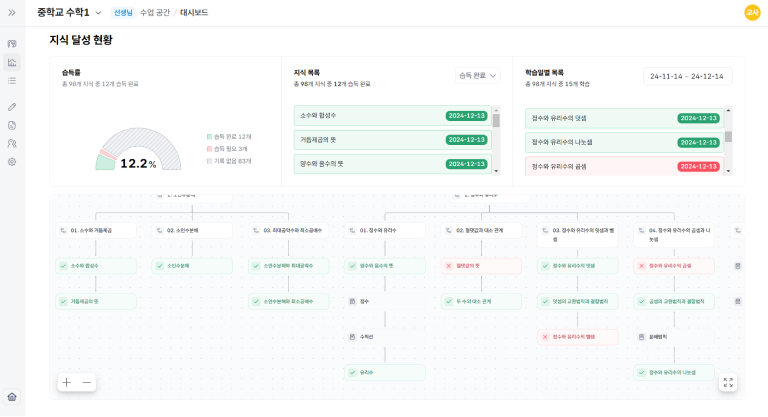The height and width of the screenshot is (417, 768).
Task: Open the 중학교 수학1 class dropdown
Action: 98,13
